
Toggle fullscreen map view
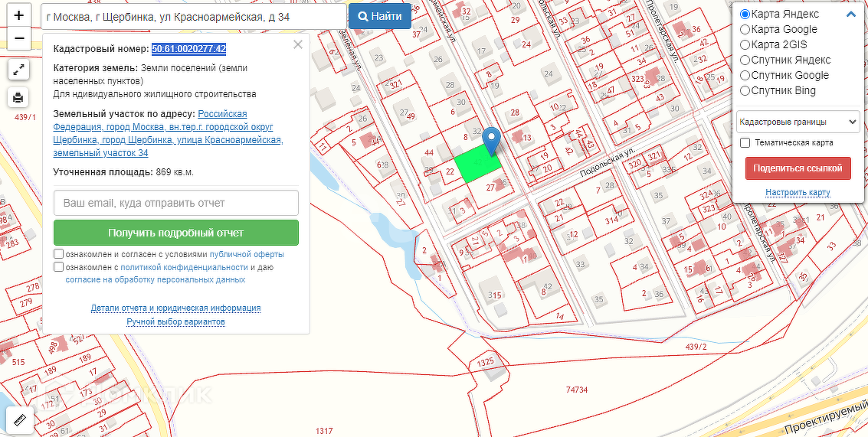(19, 70)
